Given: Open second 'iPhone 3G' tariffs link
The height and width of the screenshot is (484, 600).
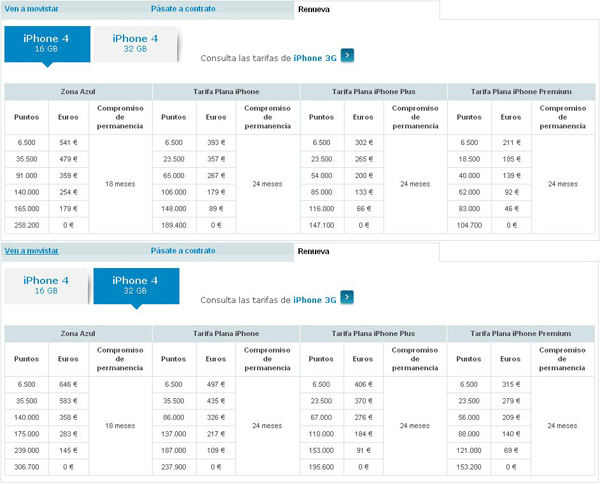Looking at the screenshot, I should pos(315,300).
